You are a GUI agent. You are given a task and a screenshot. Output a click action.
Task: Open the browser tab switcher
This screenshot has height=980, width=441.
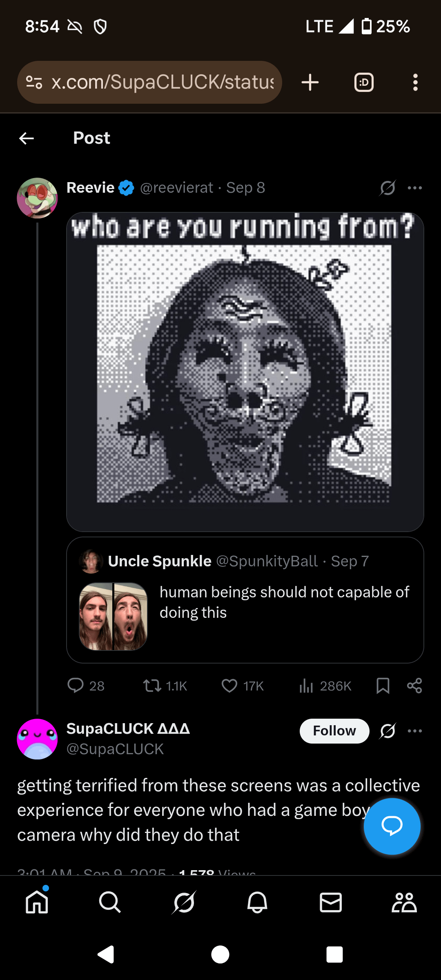(364, 82)
